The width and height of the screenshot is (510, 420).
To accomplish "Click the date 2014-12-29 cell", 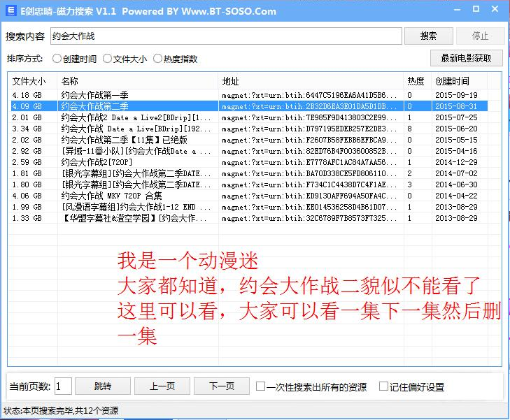I will [456, 162].
